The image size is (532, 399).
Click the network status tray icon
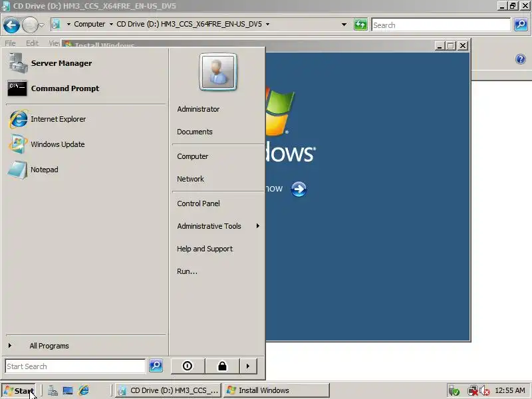(473, 391)
